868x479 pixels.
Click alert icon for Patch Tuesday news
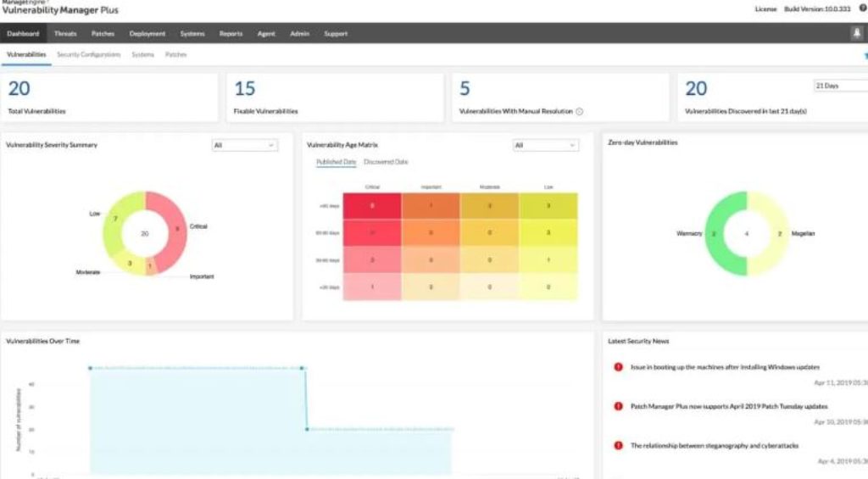pyautogui.click(x=618, y=406)
